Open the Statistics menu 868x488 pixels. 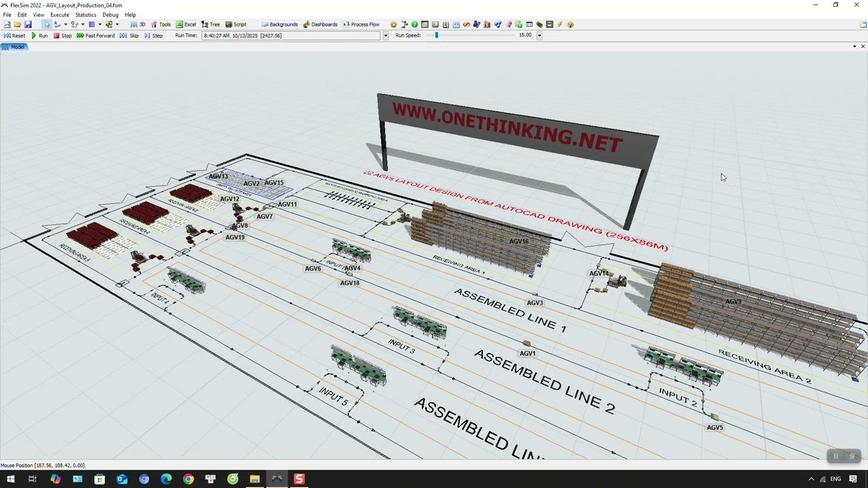(x=85, y=14)
